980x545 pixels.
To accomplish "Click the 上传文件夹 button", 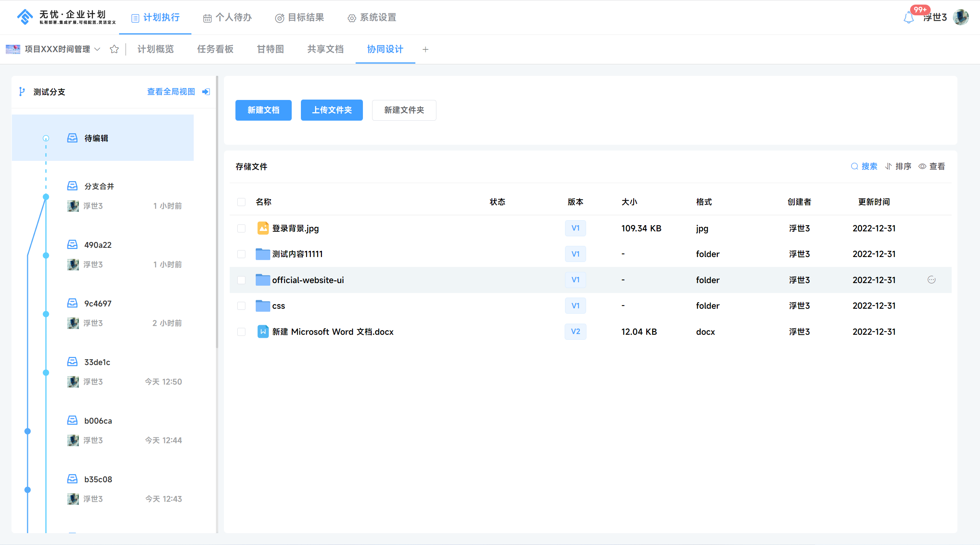I will click(332, 110).
